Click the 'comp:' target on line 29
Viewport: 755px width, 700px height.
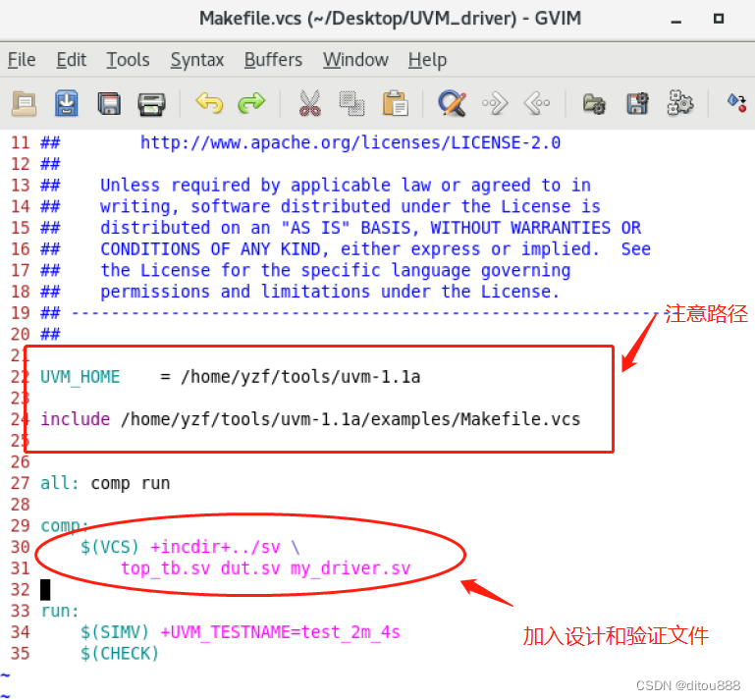click(x=65, y=526)
